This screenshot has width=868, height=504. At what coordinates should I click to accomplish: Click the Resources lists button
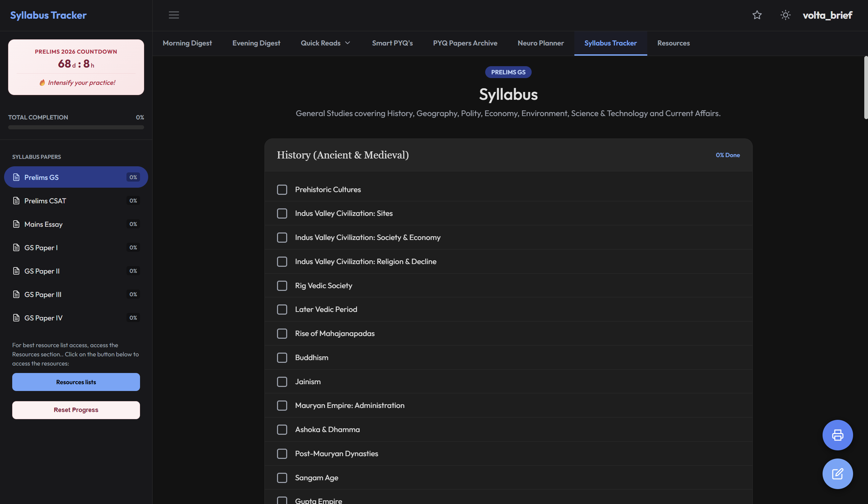[76, 382]
